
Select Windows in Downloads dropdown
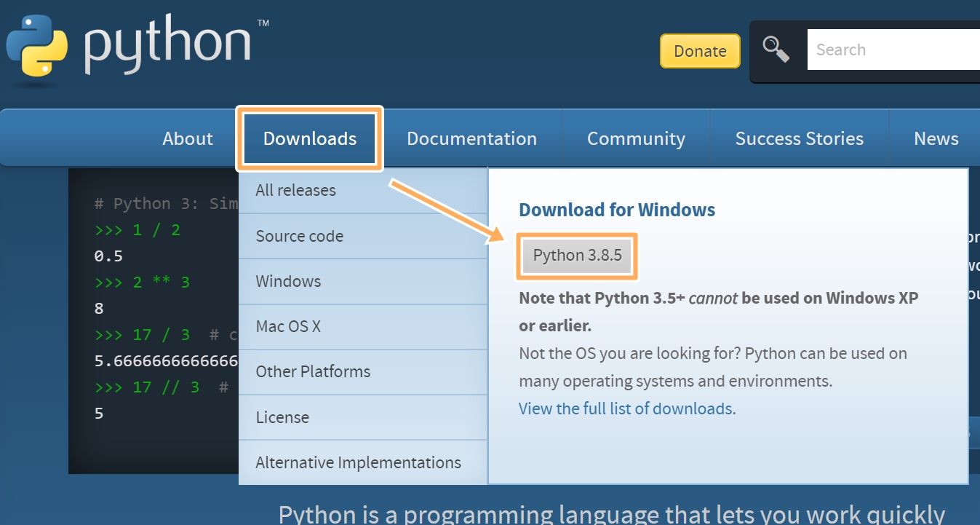(362, 281)
